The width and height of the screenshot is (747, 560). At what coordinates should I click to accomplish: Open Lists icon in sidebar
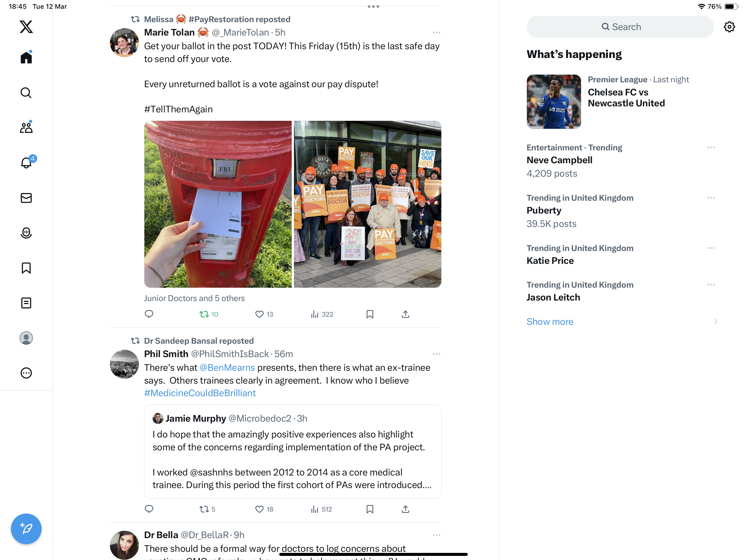click(x=26, y=303)
